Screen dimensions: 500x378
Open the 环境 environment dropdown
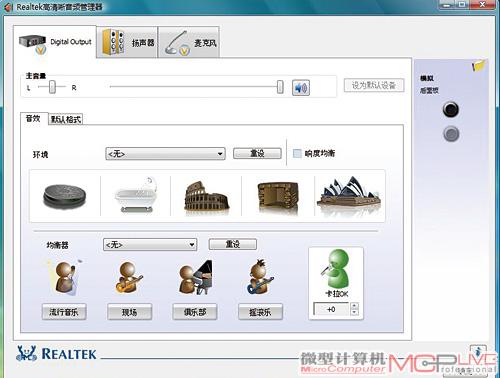(165, 154)
